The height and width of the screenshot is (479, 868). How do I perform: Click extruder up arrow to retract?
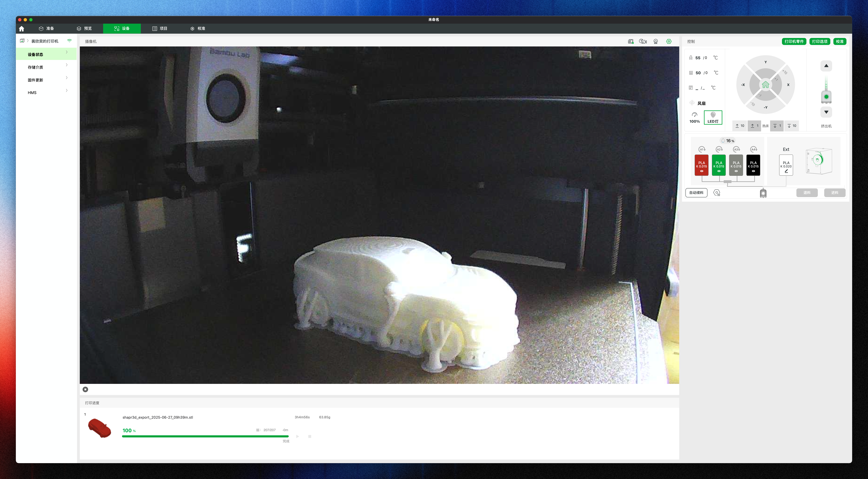(826, 66)
